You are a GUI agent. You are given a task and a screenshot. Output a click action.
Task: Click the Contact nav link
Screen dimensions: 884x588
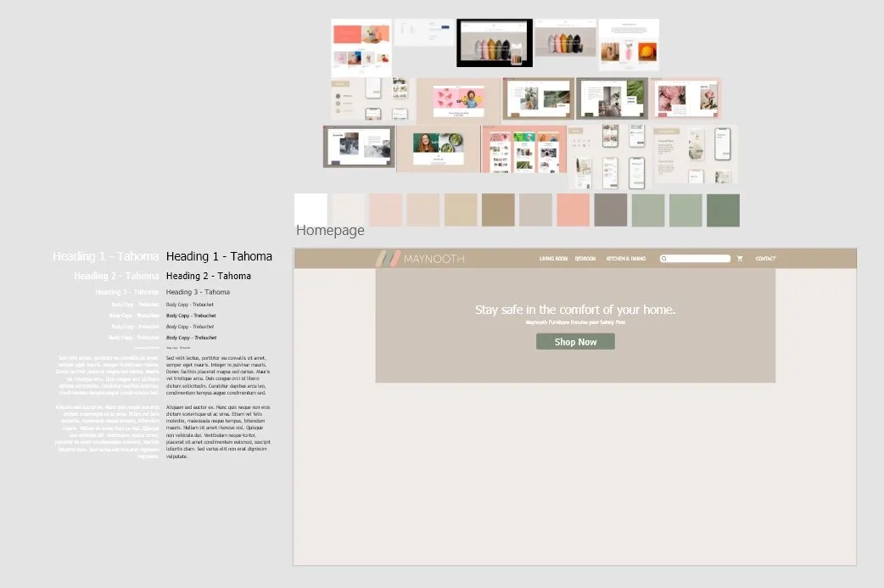click(765, 259)
